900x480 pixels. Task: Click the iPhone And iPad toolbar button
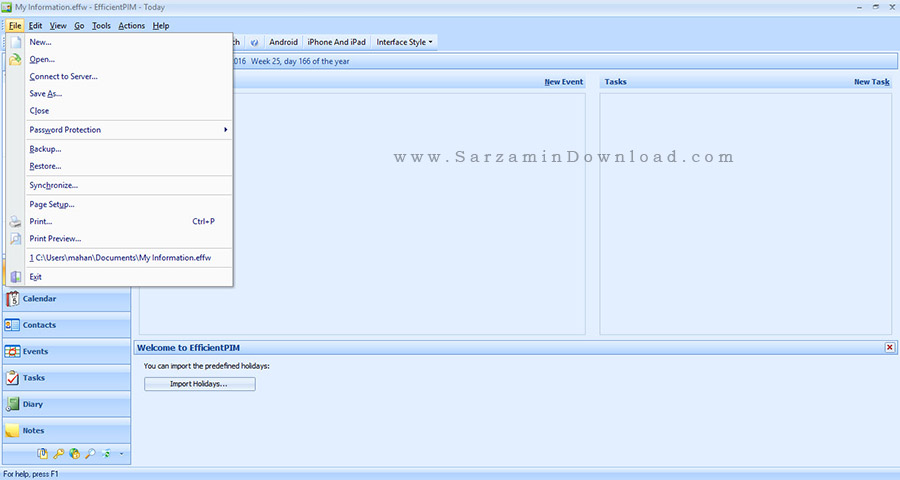click(336, 42)
